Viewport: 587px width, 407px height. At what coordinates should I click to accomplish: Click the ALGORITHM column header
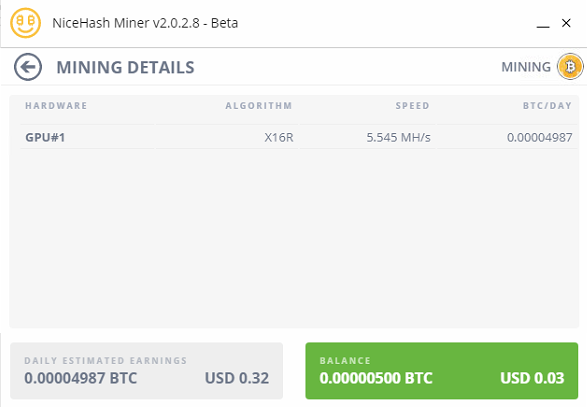(x=259, y=106)
